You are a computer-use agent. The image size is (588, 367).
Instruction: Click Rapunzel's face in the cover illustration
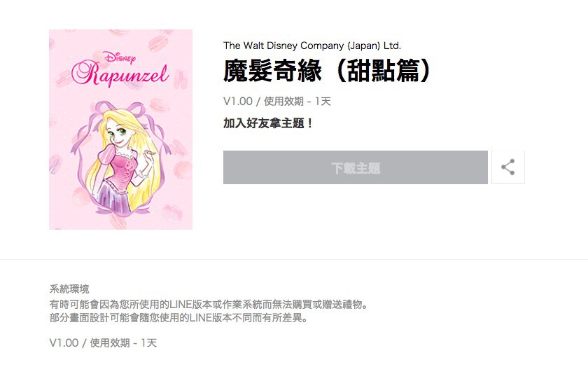point(118,134)
